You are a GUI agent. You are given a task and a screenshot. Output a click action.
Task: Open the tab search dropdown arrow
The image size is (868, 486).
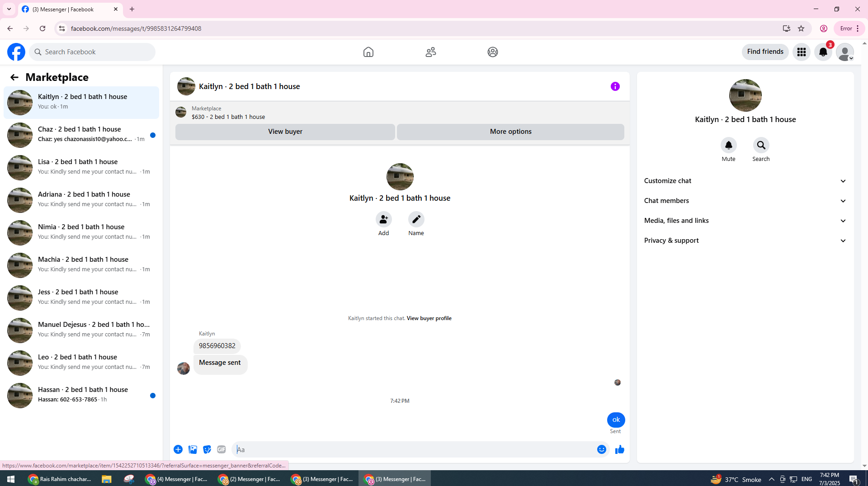pos(9,9)
